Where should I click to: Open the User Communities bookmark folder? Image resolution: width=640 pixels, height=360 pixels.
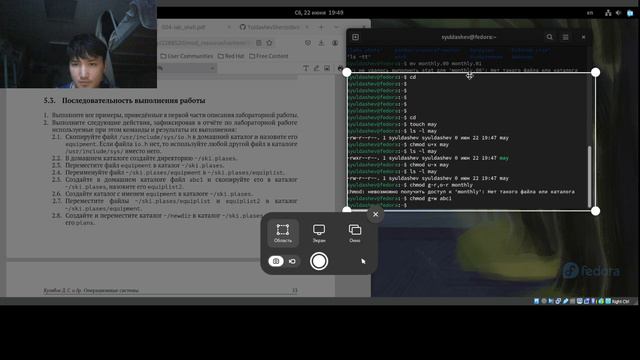[x=187, y=56]
